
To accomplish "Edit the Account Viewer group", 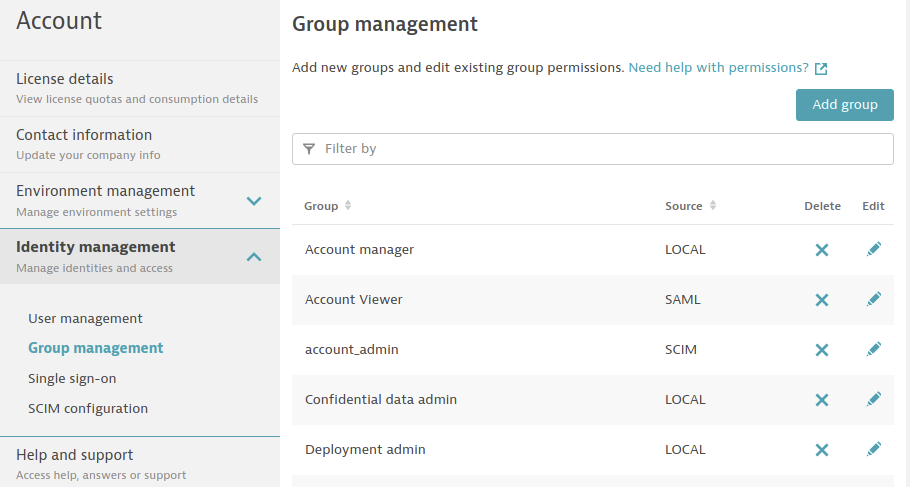I will point(873,299).
